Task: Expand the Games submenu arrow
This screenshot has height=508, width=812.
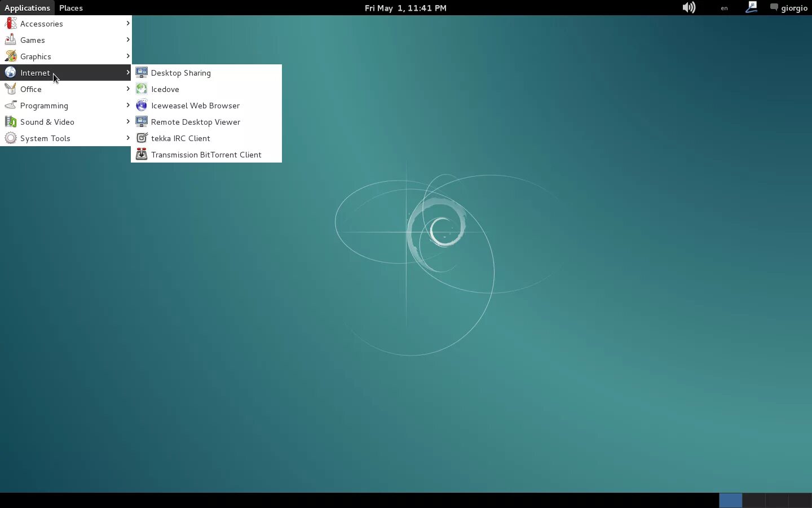Action: (x=128, y=40)
